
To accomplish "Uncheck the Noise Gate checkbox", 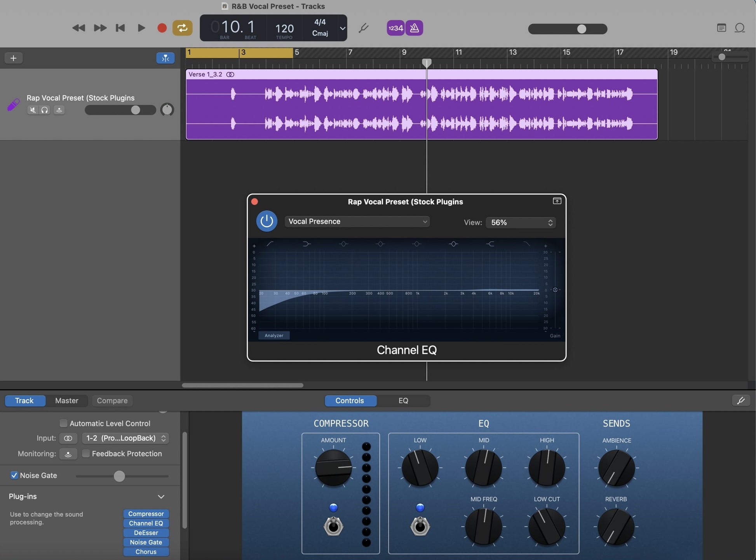I will tap(14, 475).
